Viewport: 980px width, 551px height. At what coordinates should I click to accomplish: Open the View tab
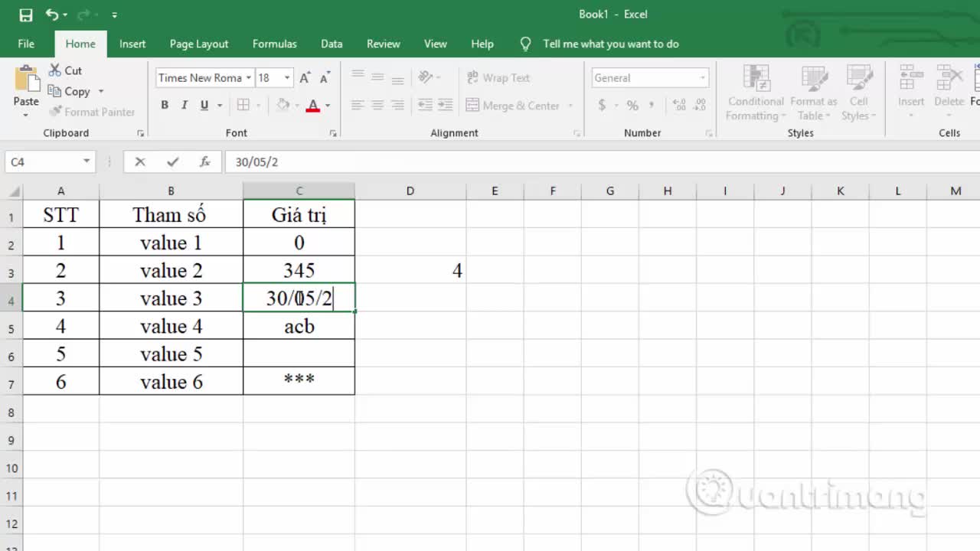(436, 44)
